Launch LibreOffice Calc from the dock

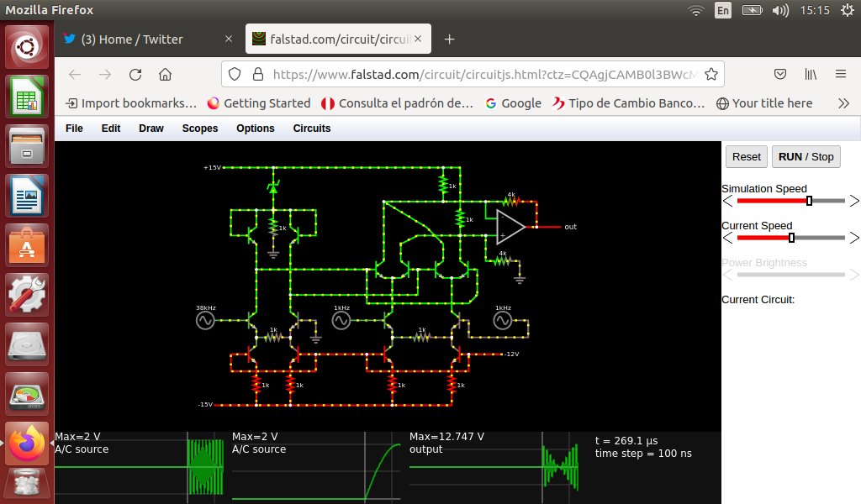pos(26,97)
